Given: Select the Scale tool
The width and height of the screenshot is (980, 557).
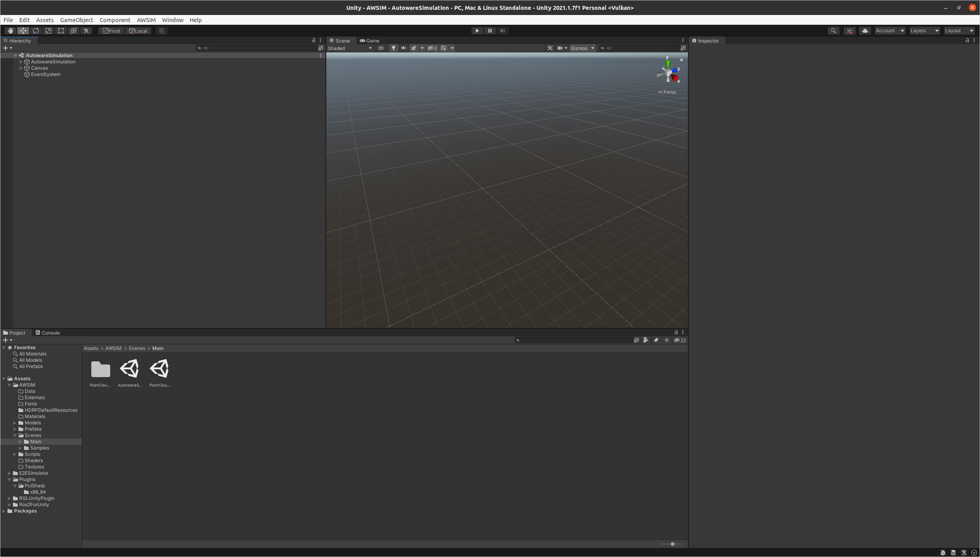Looking at the screenshot, I should pyautogui.click(x=48, y=30).
